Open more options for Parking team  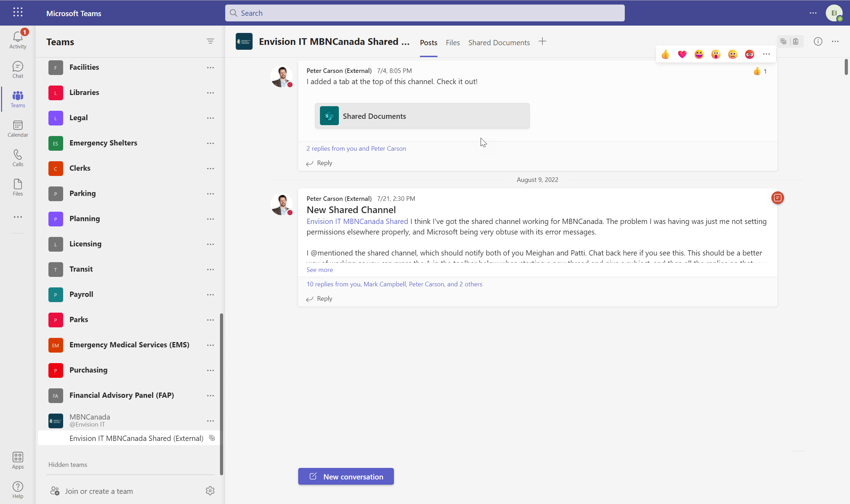[210, 193]
